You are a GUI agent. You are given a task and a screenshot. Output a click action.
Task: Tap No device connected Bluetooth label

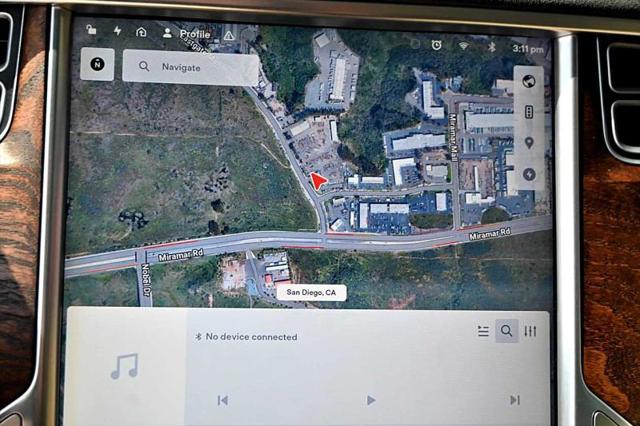pyautogui.click(x=247, y=337)
